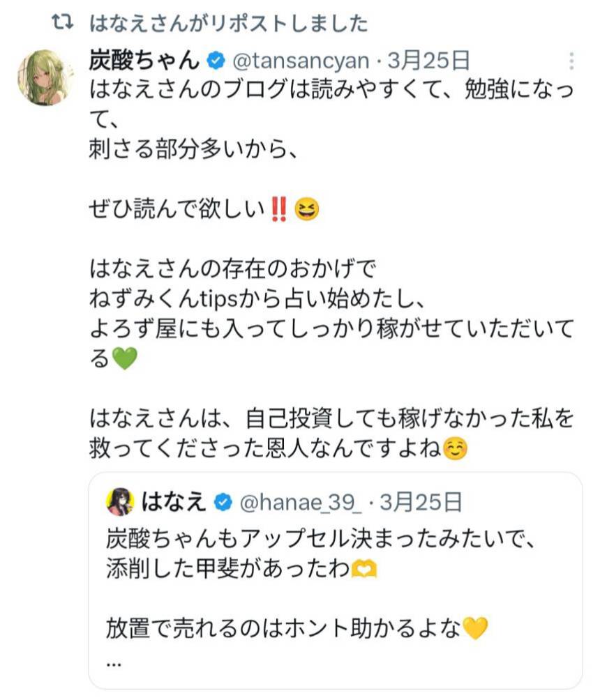Click the heart hands emoji in quoted post
The height and width of the screenshot is (700, 600).
tap(364, 570)
